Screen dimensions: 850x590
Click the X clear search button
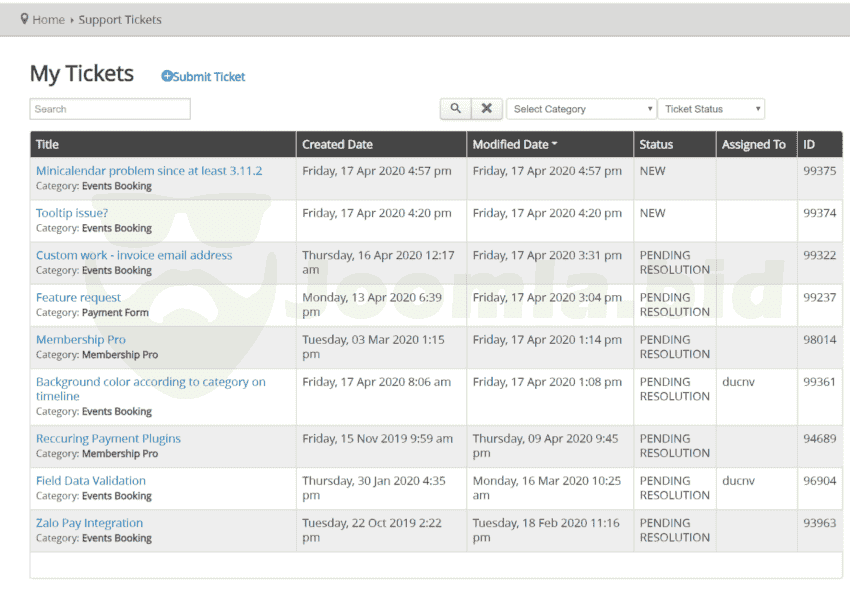486,109
